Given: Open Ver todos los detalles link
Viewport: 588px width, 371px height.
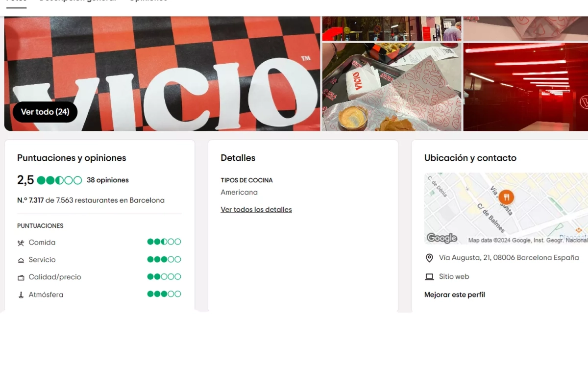Looking at the screenshot, I should (256, 209).
